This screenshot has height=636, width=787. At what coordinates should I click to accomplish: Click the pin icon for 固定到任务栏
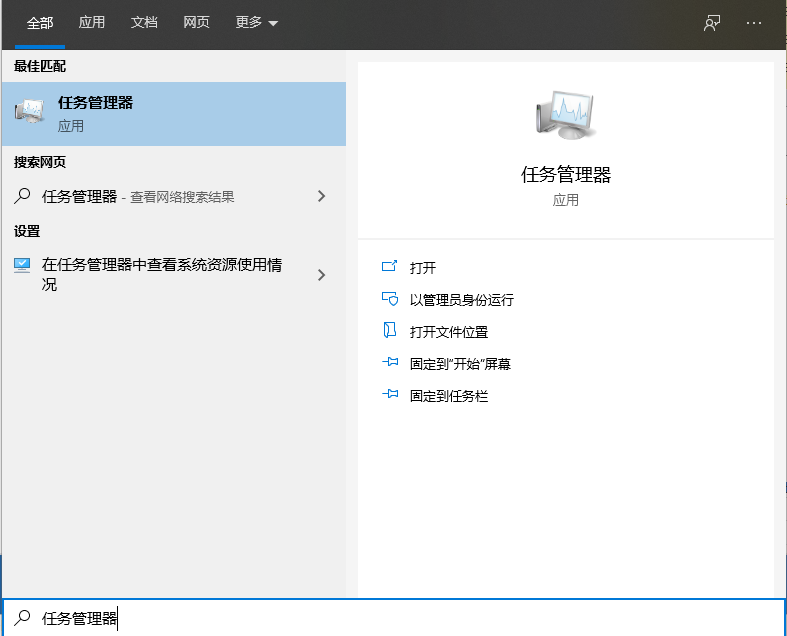pos(390,396)
